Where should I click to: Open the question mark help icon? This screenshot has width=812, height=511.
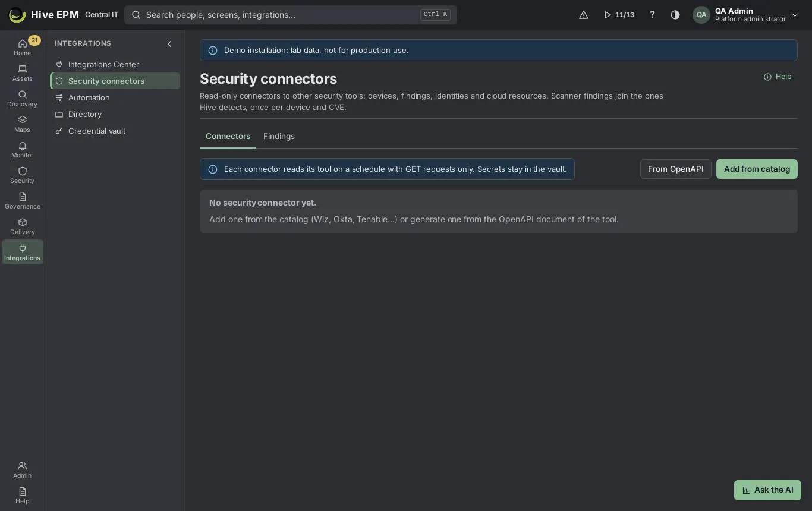tap(652, 15)
